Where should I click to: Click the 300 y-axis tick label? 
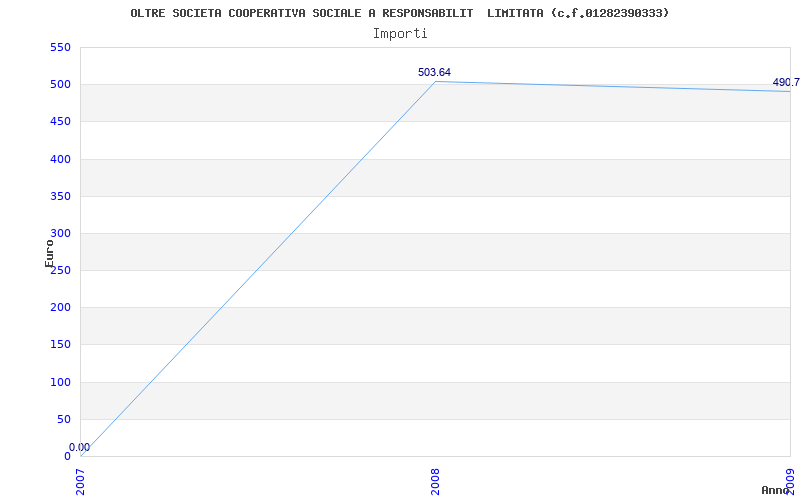pos(60,233)
